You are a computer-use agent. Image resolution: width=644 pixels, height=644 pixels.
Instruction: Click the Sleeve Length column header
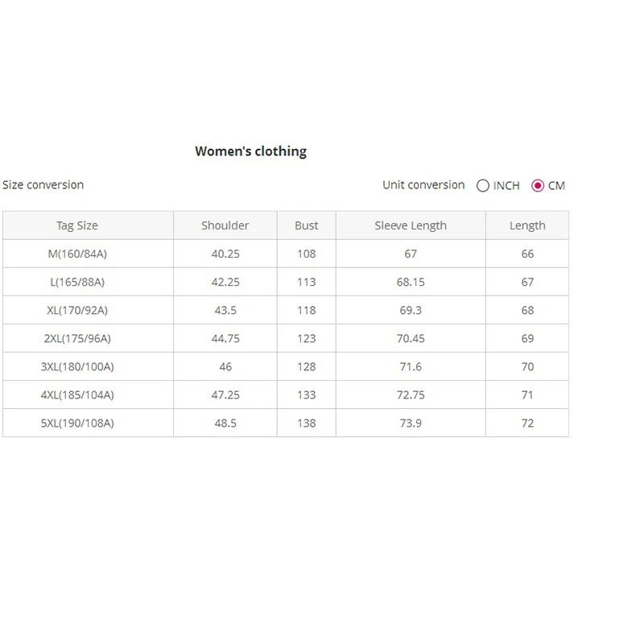(x=411, y=225)
